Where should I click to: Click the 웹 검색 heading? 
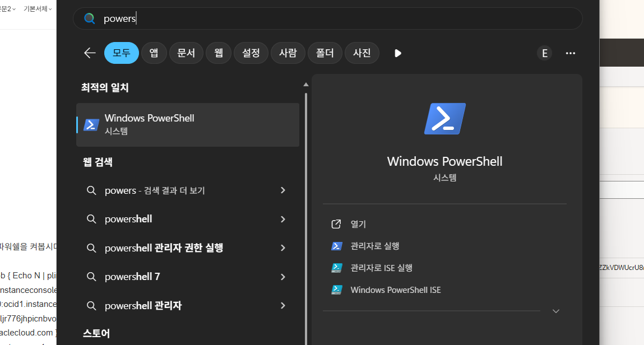point(98,162)
